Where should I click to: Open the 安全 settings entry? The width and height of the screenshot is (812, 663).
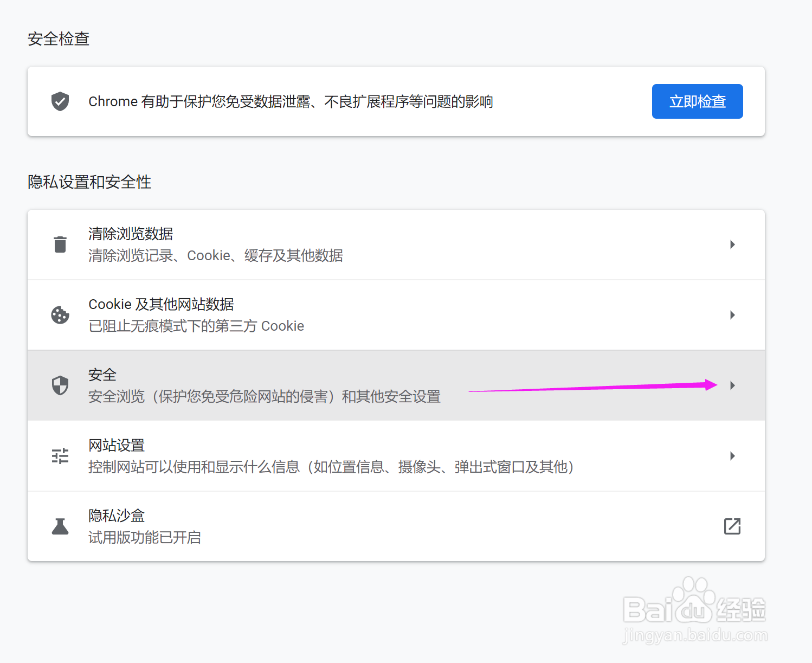tap(379, 385)
